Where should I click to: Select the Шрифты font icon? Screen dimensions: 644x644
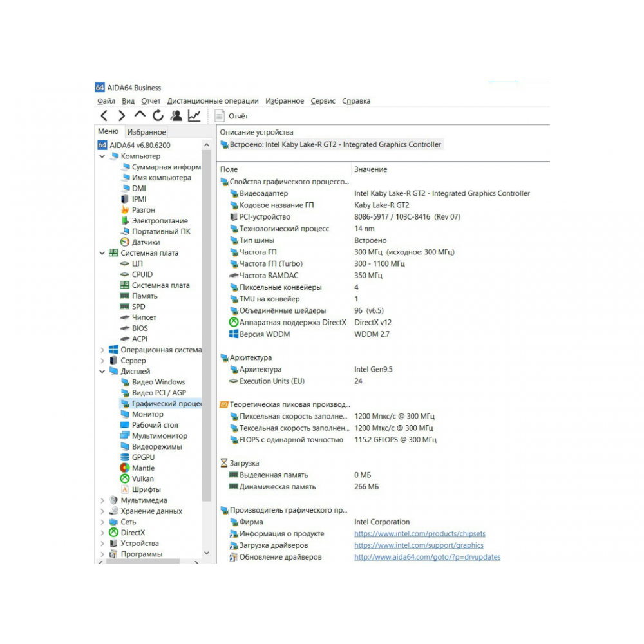tap(125, 489)
